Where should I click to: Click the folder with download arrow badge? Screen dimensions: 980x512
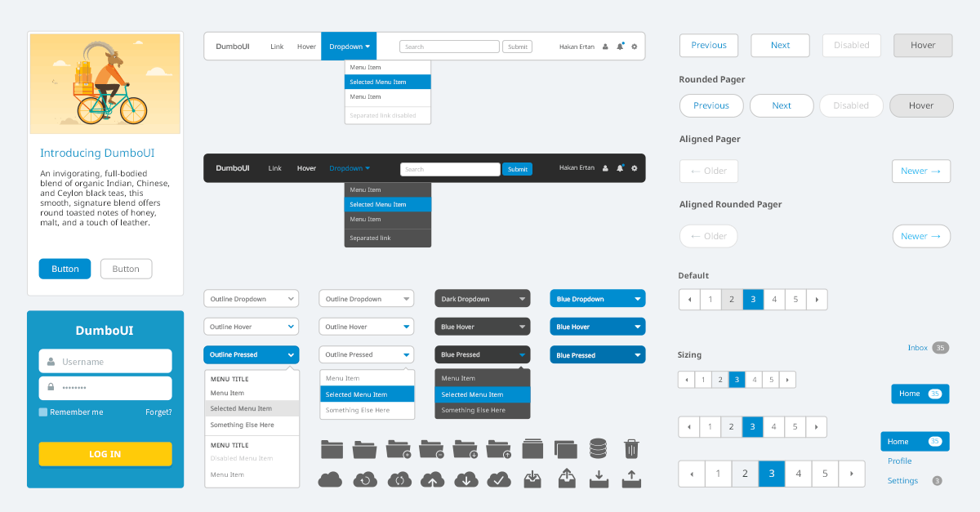(465, 448)
